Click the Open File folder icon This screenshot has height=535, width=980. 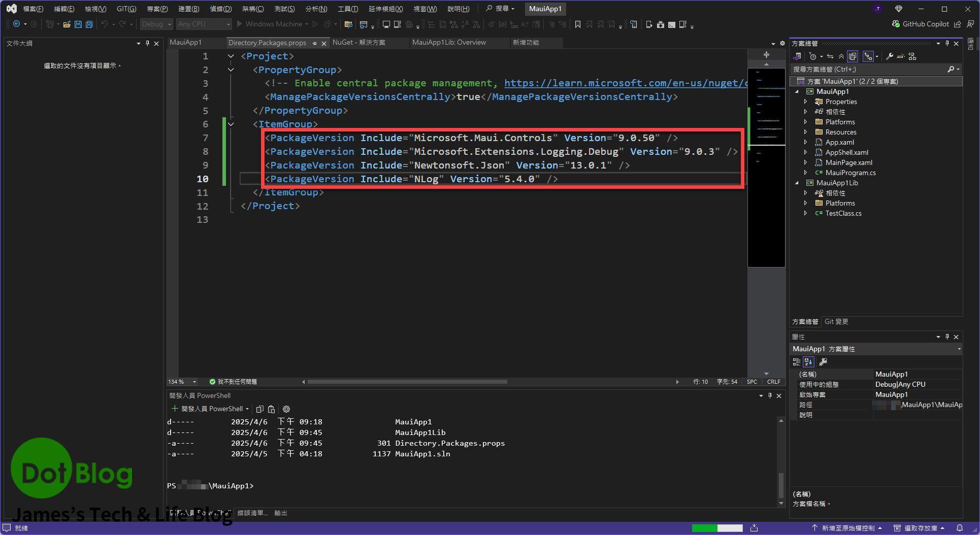67,24
